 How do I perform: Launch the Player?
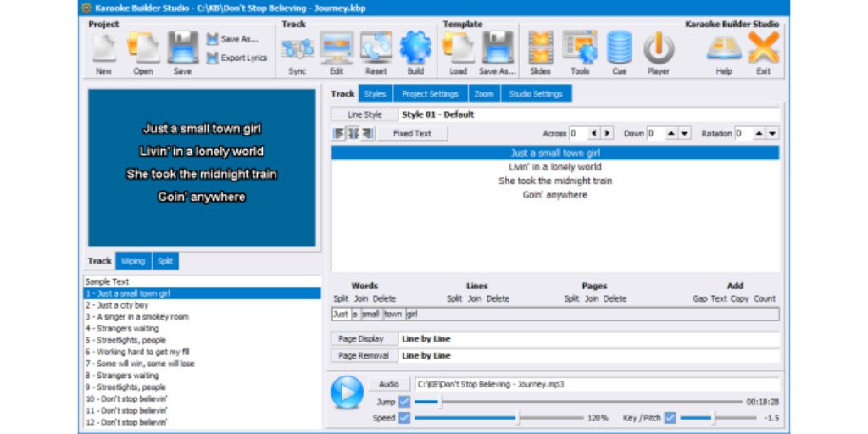tap(658, 54)
